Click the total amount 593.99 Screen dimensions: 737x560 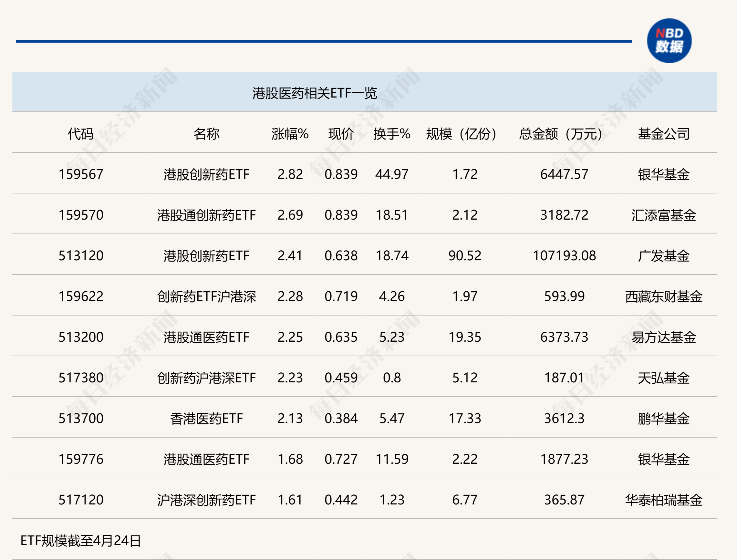pos(564,296)
